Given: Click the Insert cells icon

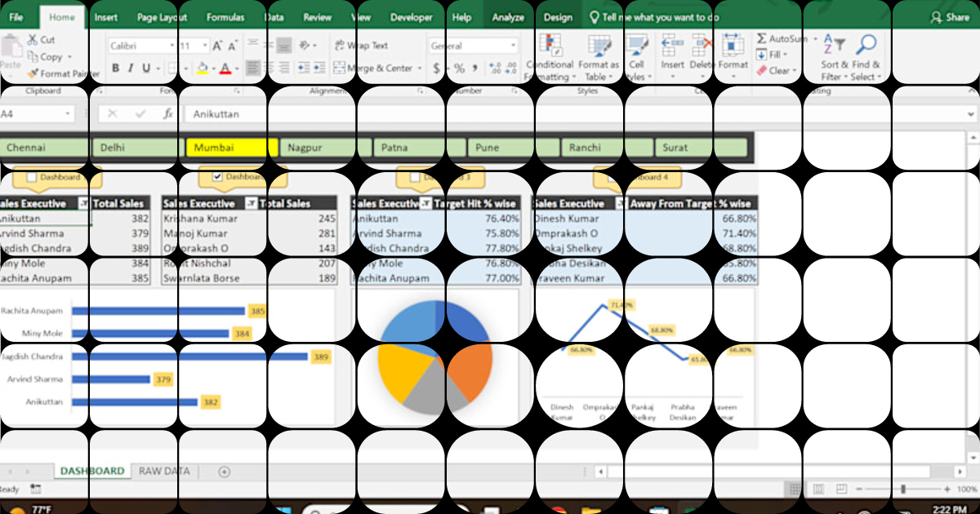Looking at the screenshot, I should pos(672,46).
